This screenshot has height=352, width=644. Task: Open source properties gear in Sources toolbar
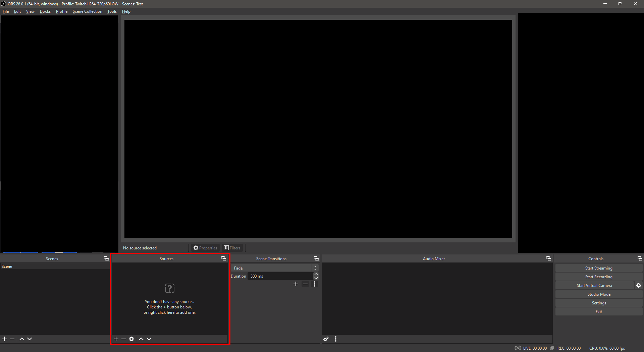(132, 339)
